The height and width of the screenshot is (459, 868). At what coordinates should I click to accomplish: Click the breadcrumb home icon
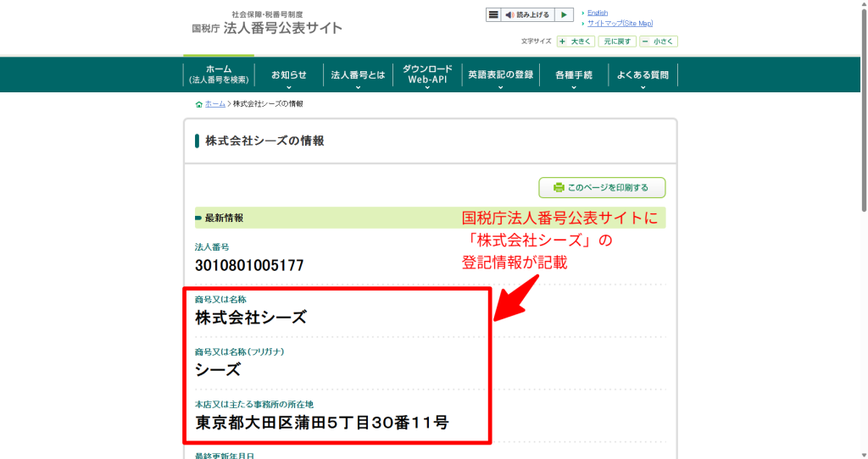(x=198, y=104)
